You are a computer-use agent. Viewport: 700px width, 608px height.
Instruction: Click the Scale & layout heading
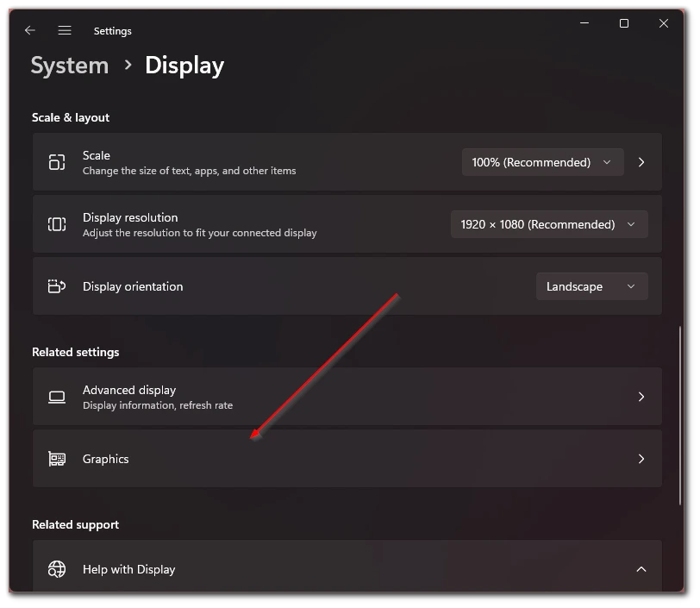pyautogui.click(x=71, y=117)
